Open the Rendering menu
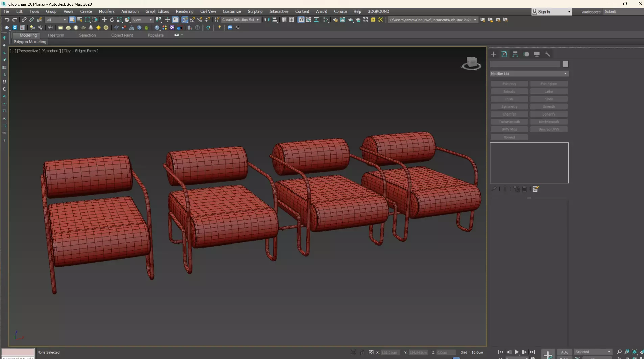 [x=185, y=11]
